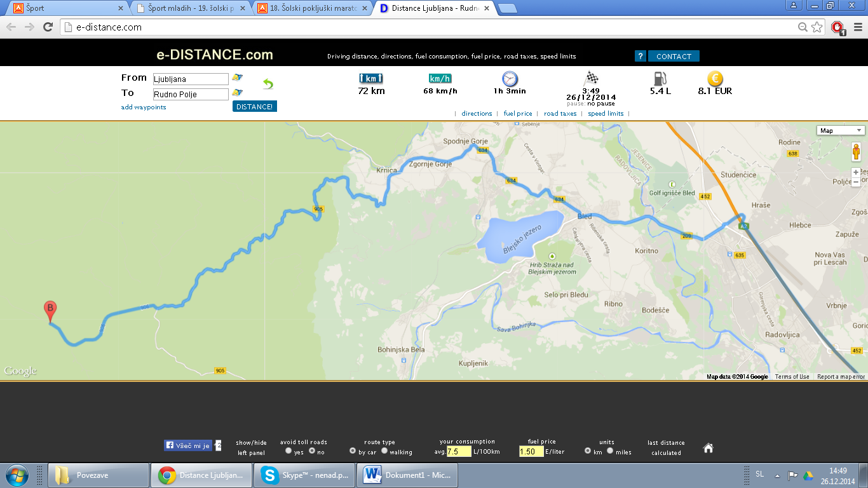This screenshot has height=488, width=868.
Task: Click the checkered flag arrival icon
Action: 591,78
